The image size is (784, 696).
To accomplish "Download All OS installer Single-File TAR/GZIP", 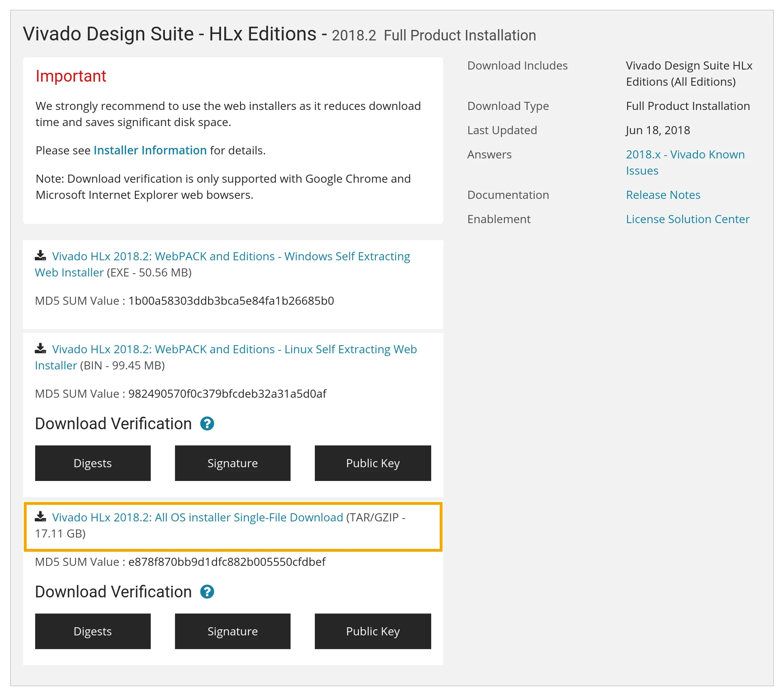I will [197, 518].
